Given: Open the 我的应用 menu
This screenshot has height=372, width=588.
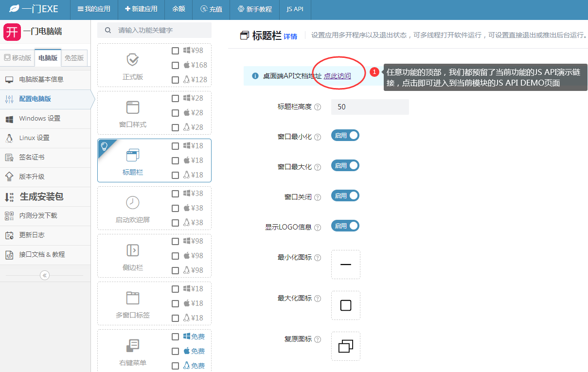Looking at the screenshot, I should pyautogui.click(x=94, y=9).
